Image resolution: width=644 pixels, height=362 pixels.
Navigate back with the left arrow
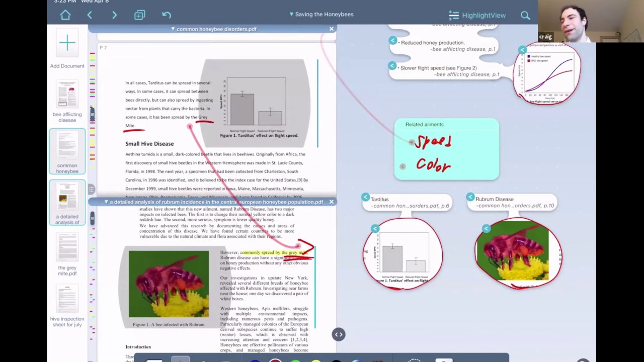pyautogui.click(x=90, y=15)
